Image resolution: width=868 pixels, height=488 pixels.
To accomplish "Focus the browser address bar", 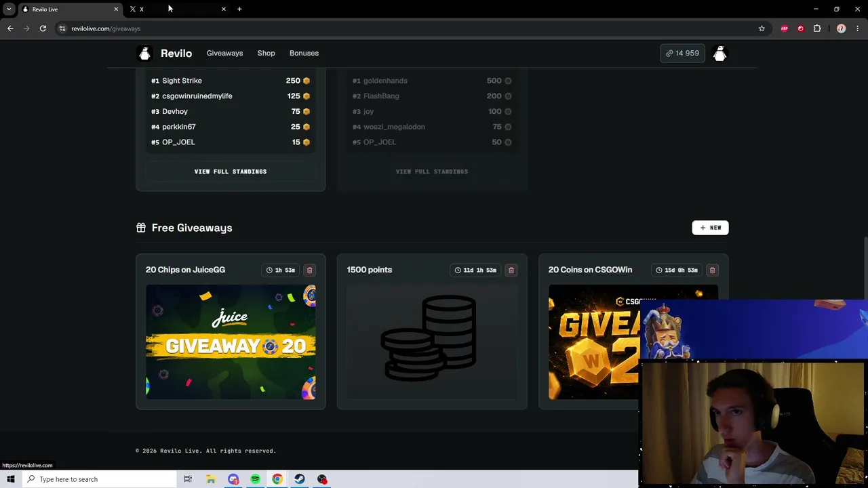I will 407,28.
